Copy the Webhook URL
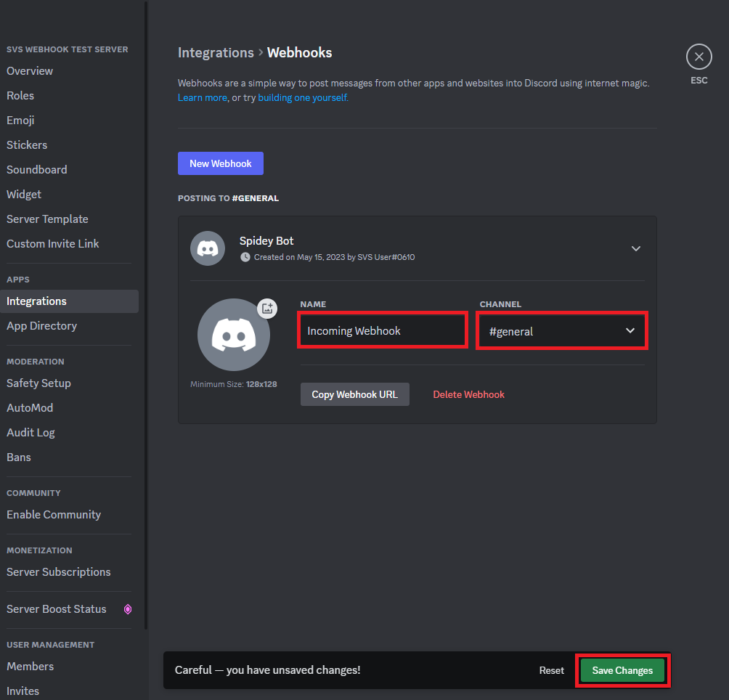This screenshot has height=700, width=729. point(354,394)
